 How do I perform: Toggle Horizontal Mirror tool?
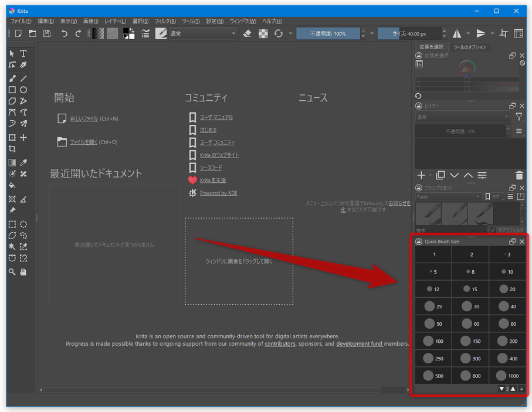tap(457, 33)
